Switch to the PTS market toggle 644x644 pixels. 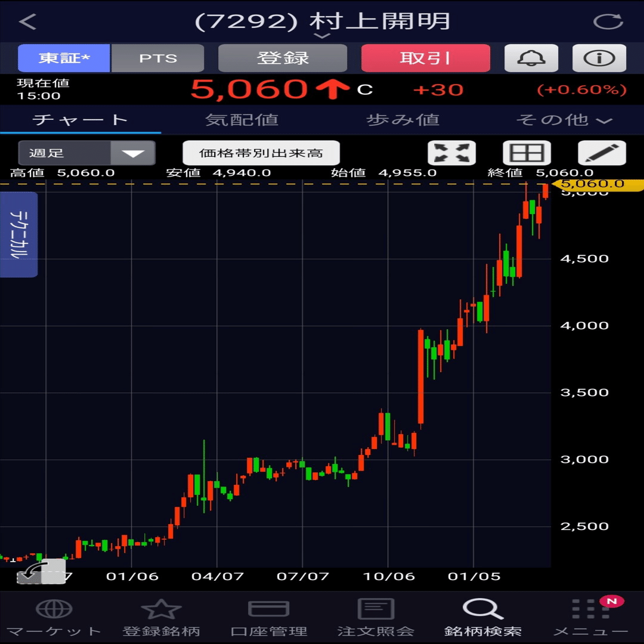[157, 58]
